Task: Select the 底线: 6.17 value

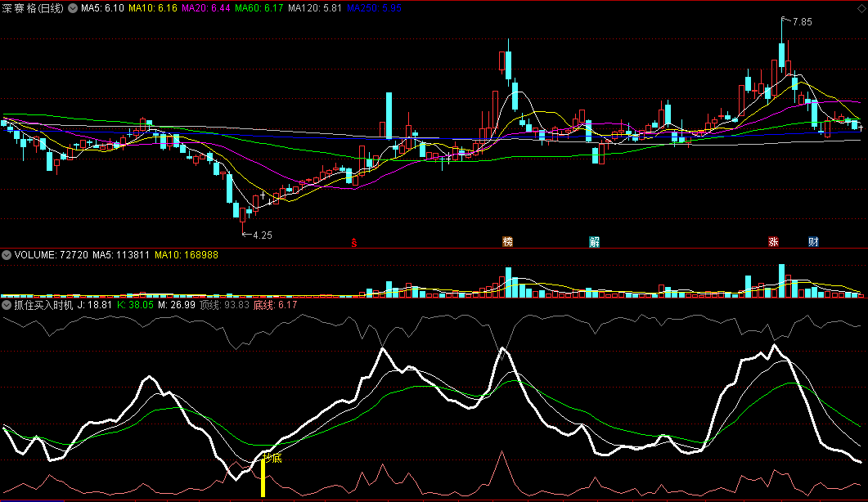Action: click(275, 305)
